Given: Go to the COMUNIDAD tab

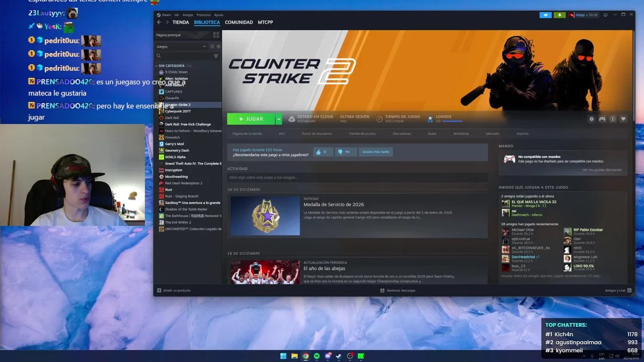Looking at the screenshot, I should 239,23.
